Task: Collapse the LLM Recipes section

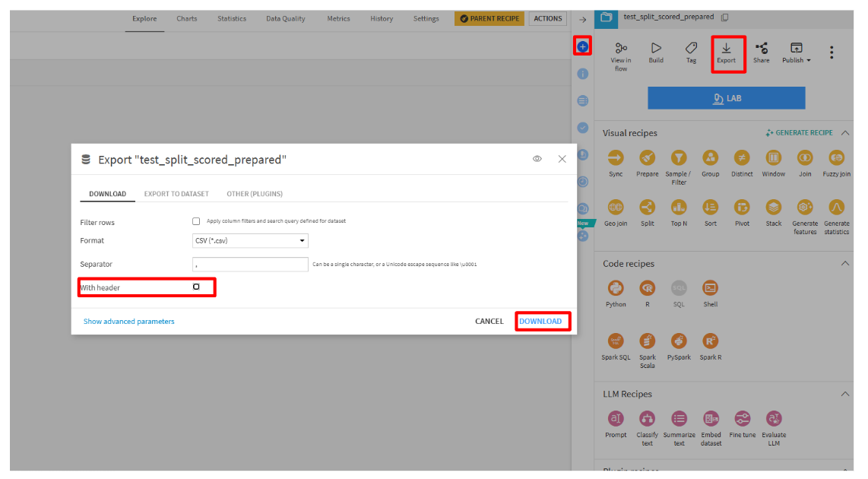Action: pos(844,395)
